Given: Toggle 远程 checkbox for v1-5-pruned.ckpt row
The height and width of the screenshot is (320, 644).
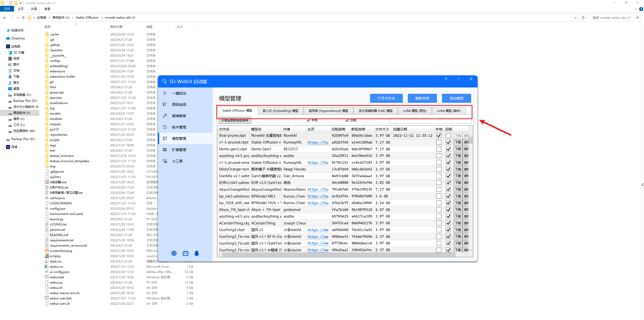Looking at the screenshot, I should click(x=448, y=142).
